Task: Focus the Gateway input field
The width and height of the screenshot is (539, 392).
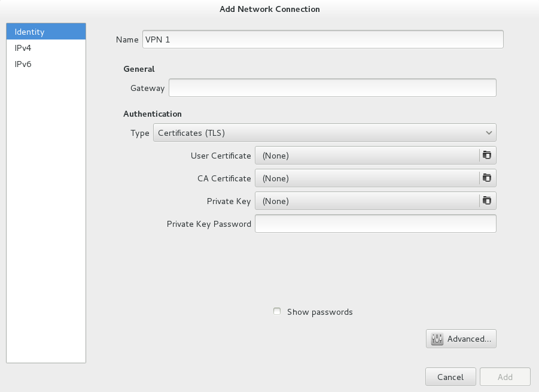Action: coord(332,88)
